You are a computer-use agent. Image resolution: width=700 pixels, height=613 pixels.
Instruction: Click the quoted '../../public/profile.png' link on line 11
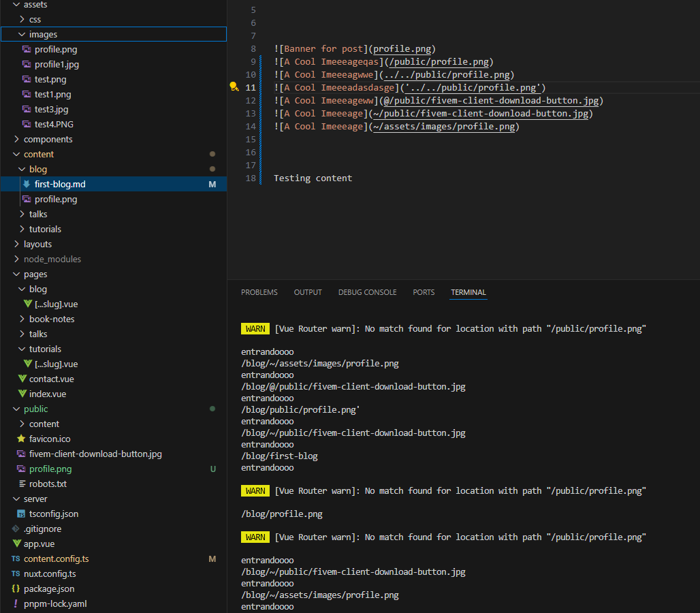click(x=473, y=87)
